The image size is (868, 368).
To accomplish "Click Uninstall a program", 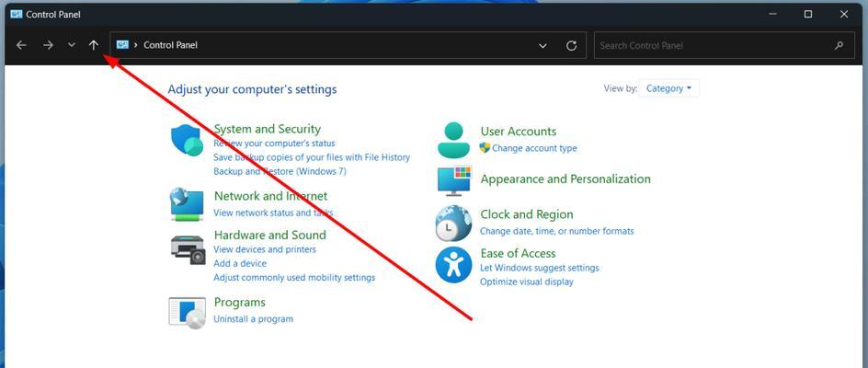I will (254, 318).
